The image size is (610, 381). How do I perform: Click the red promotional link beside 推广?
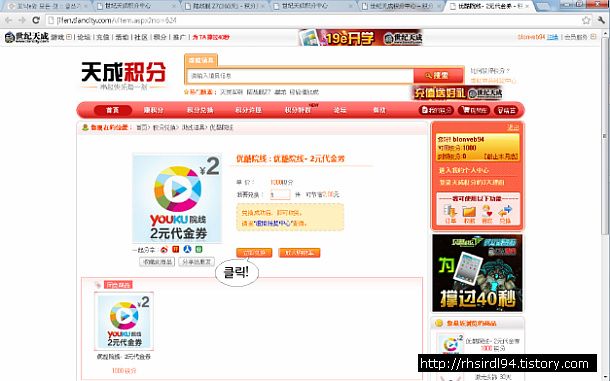pyautogui.click(x=211, y=37)
